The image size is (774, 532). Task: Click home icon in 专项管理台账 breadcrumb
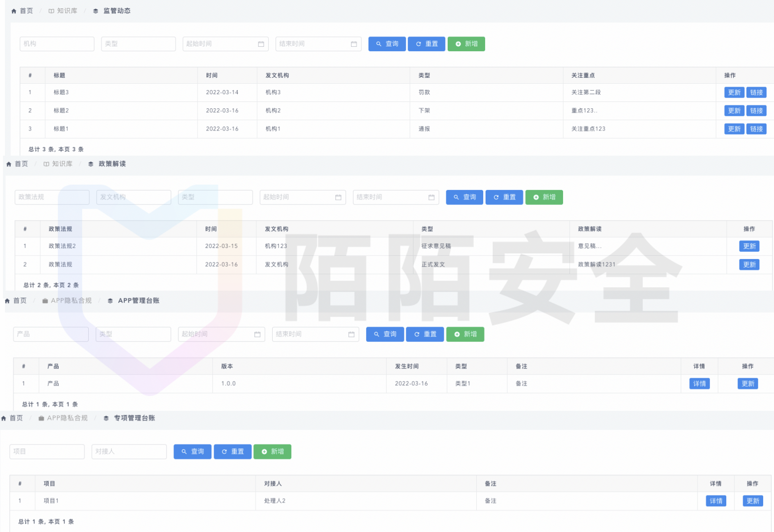4,418
